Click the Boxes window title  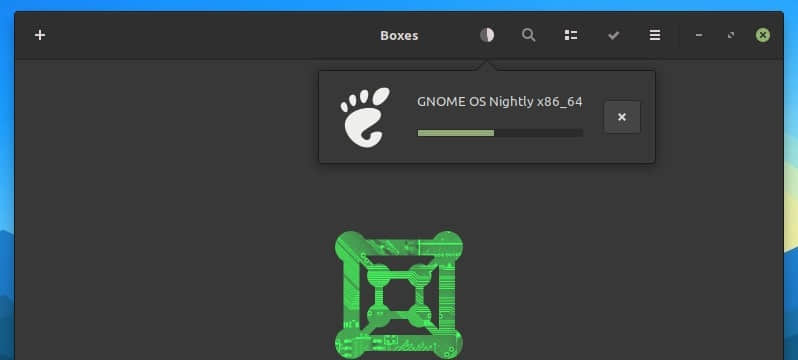[x=399, y=36]
